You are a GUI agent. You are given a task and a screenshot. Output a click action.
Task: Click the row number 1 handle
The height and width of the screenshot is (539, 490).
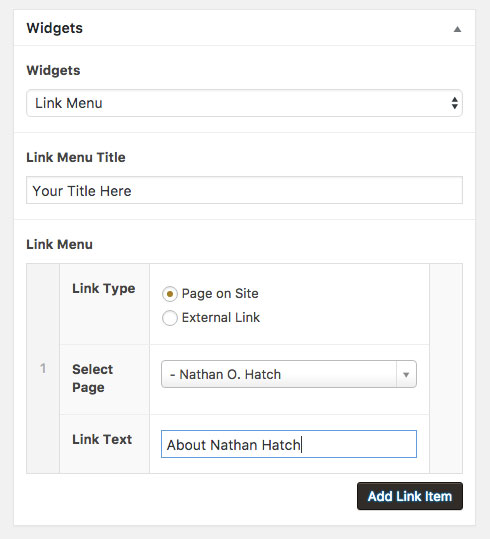pyautogui.click(x=43, y=368)
